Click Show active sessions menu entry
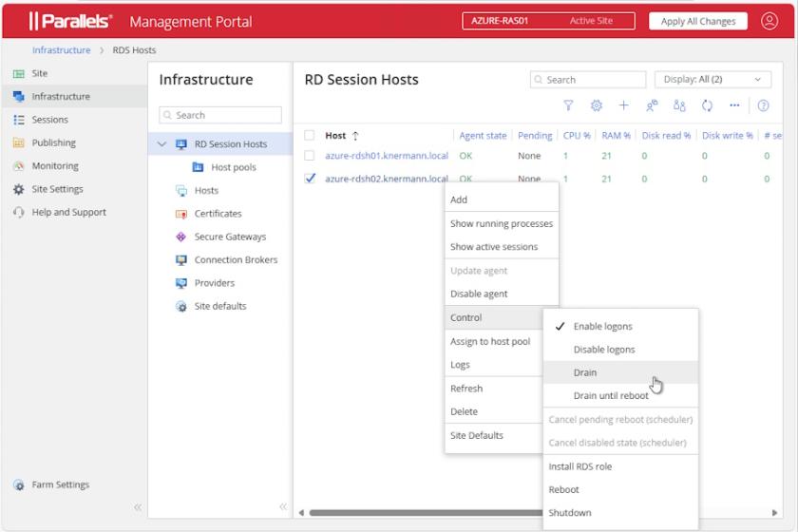The image size is (798, 532). 502,246
